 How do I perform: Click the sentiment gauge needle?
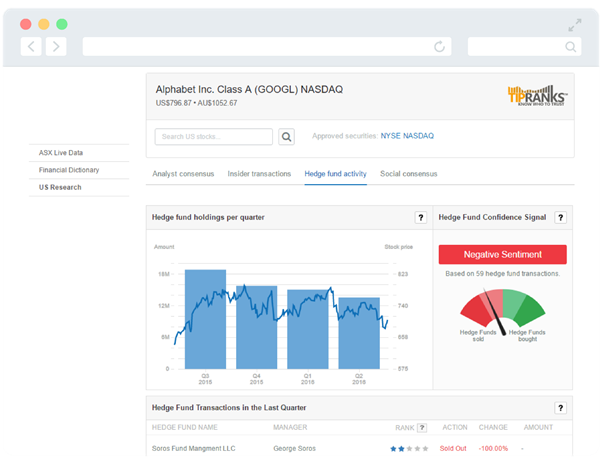click(494, 311)
